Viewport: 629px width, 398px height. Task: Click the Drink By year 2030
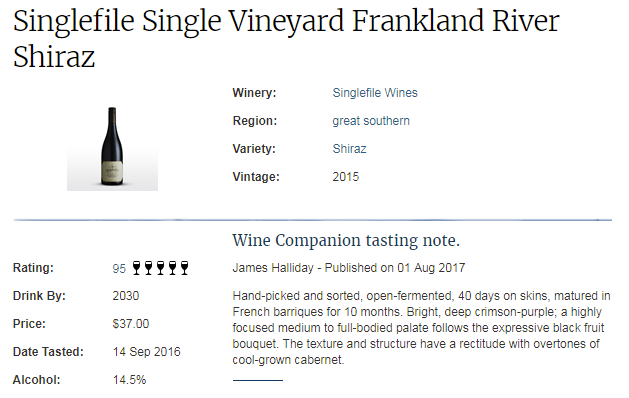[126, 296]
